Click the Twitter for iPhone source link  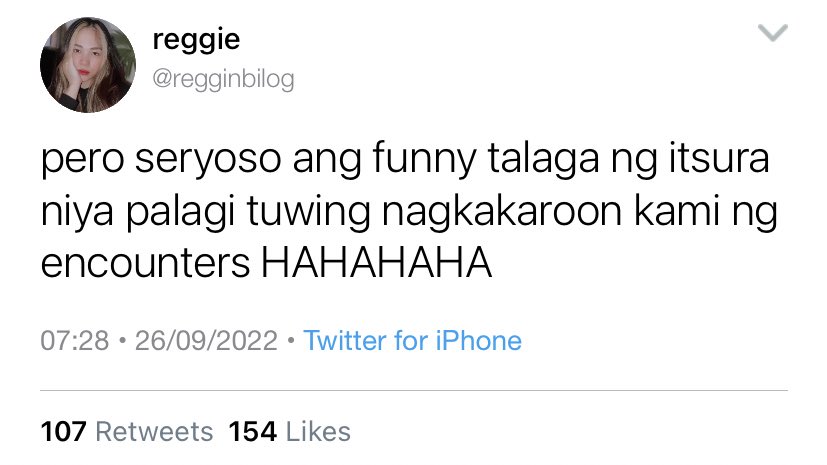(412, 341)
